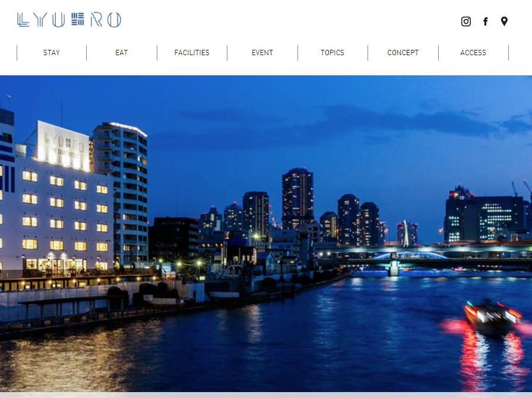
Task: Open the EVENT menu item
Action: 262,53
